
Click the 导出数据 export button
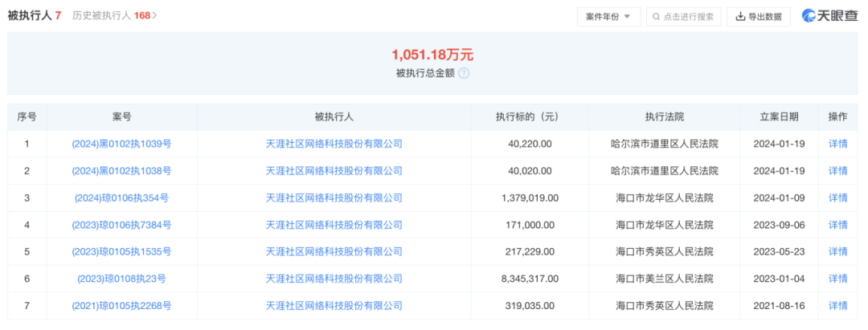(x=759, y=17)
